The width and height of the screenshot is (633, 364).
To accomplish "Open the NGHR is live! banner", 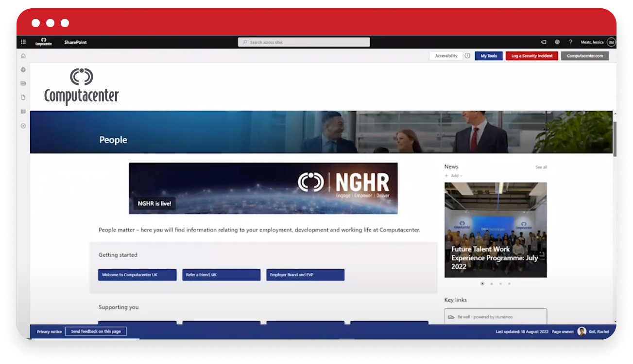I will pos(263,188).
